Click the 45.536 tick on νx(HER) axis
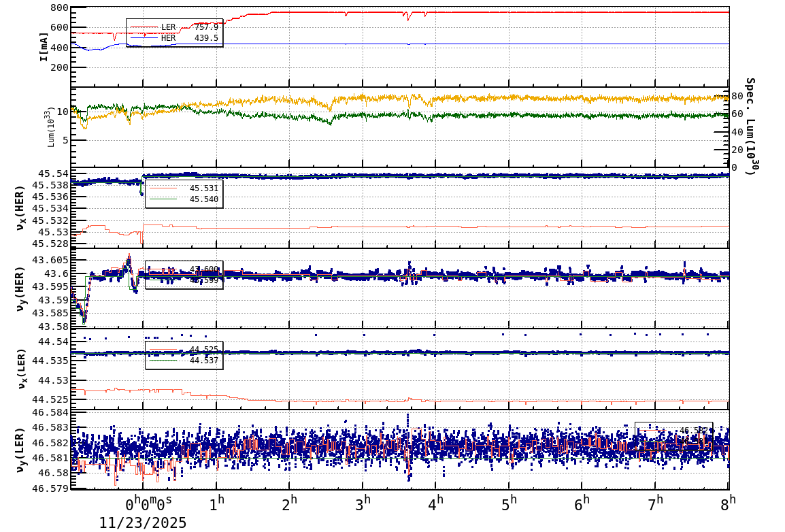The height and width of the screenshot is (532, 785). (x=50, y=197)
